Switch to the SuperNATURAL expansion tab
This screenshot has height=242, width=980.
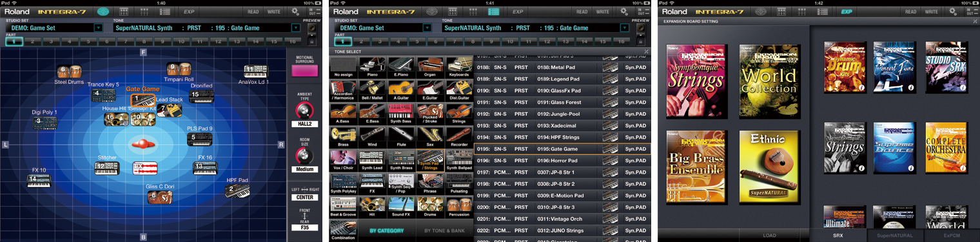pos(894,236)
